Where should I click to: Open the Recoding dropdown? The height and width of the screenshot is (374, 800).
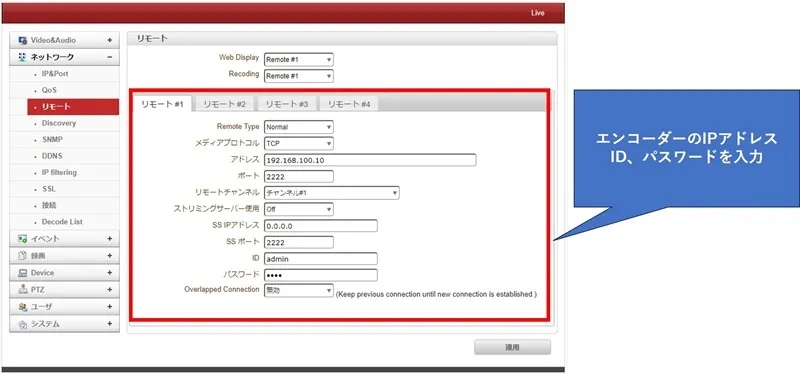(298, 76)
